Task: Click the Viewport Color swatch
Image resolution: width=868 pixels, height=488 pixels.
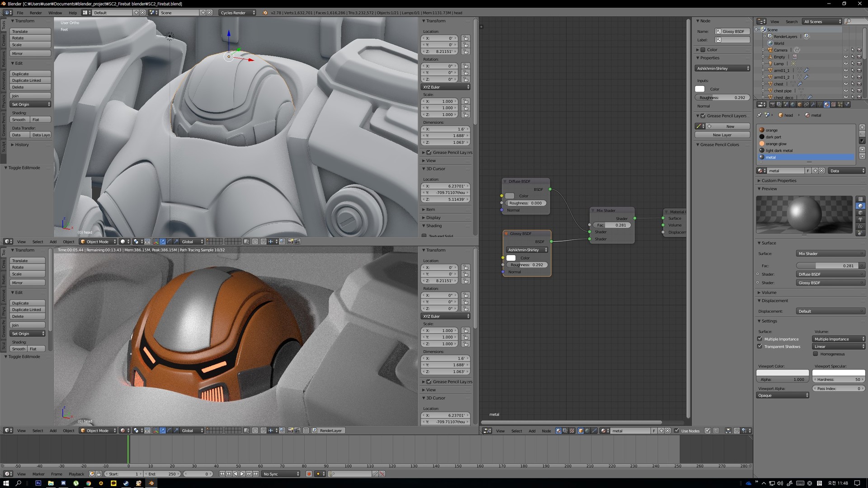Action: (782, 372)
